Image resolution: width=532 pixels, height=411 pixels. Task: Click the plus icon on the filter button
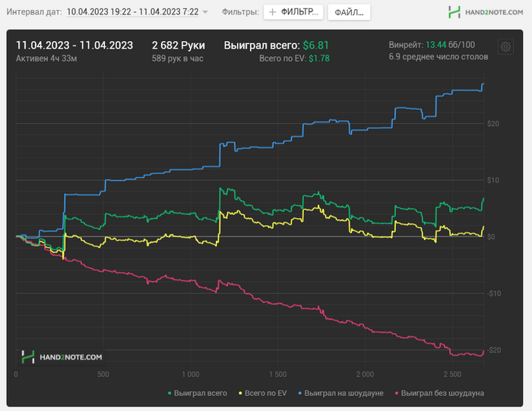click(x=272, y=12)
